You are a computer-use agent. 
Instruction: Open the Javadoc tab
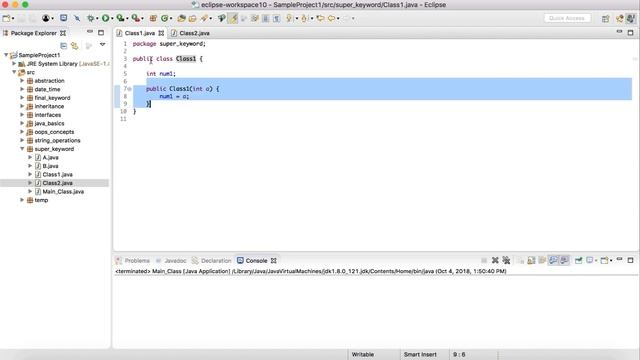point(171,260)
